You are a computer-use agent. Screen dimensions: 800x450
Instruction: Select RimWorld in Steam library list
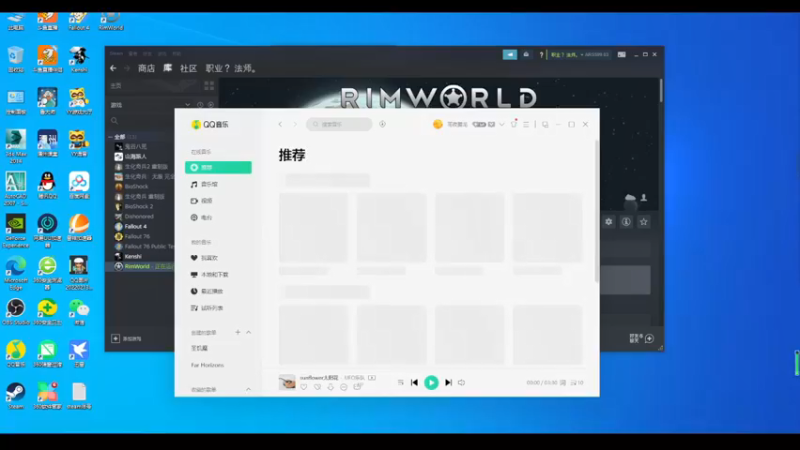(x=140, y=266)
